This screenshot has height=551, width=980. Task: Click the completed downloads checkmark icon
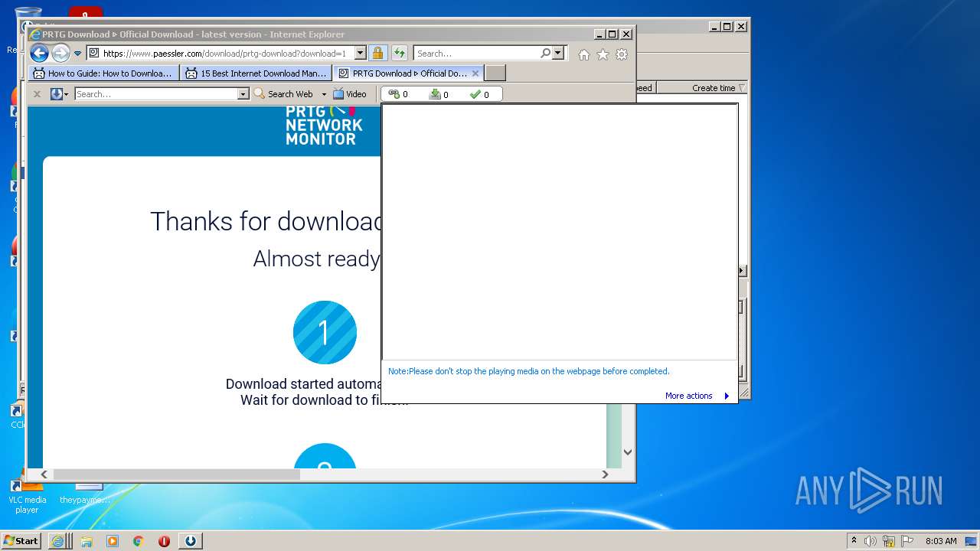475,94
